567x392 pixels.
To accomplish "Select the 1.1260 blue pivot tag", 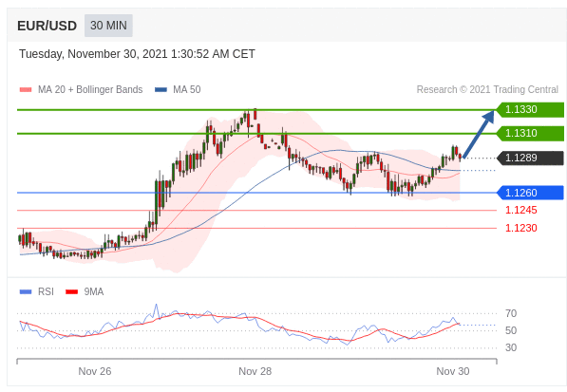I will click(530, 193).
